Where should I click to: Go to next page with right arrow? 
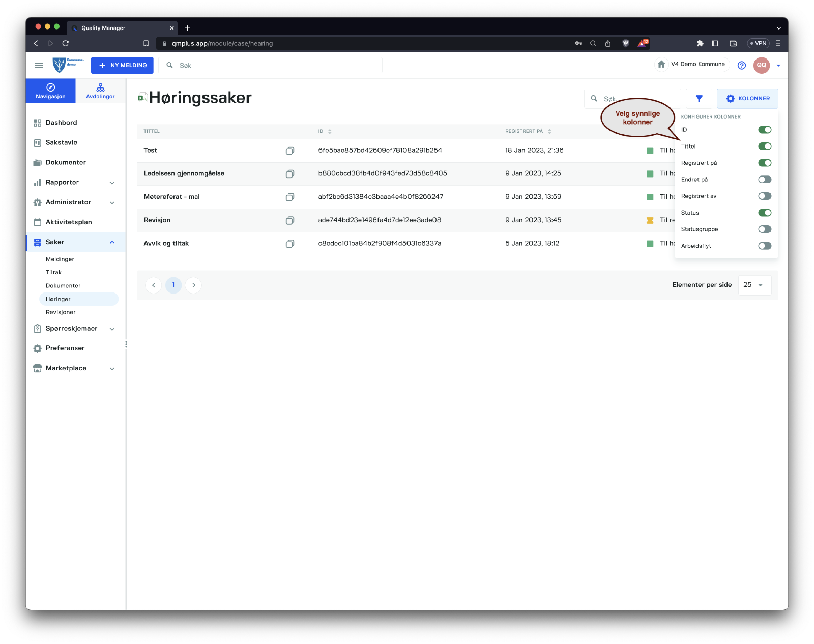click(193, 285)
